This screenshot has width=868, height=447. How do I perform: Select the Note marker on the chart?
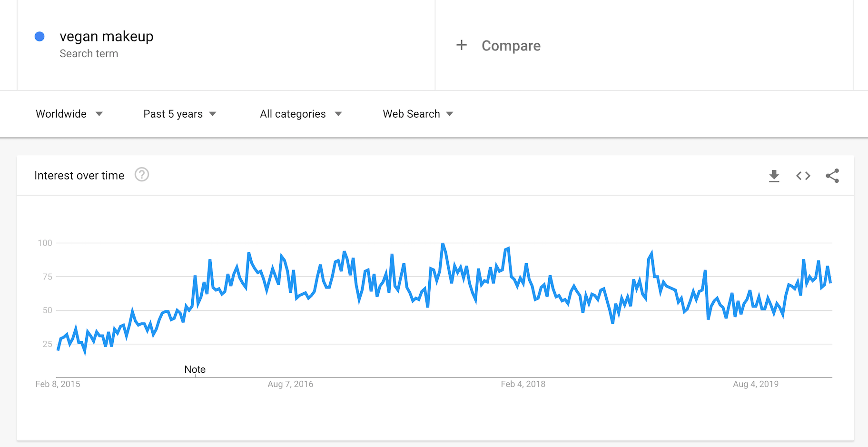click(195, 369)
